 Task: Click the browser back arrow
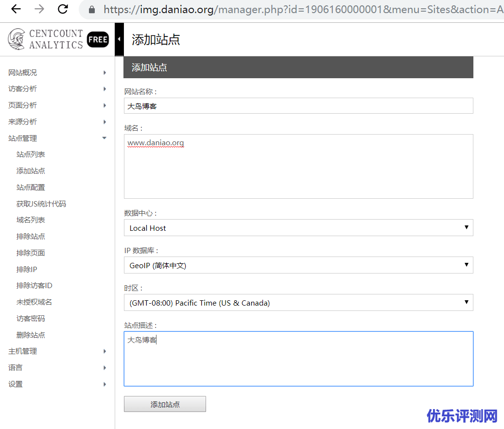point(16,9)
